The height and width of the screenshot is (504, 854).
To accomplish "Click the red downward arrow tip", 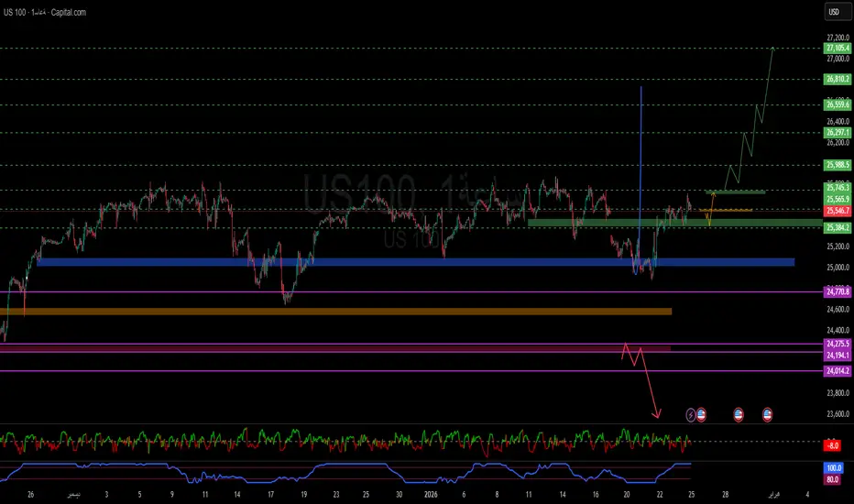I will tap(657, 417).
